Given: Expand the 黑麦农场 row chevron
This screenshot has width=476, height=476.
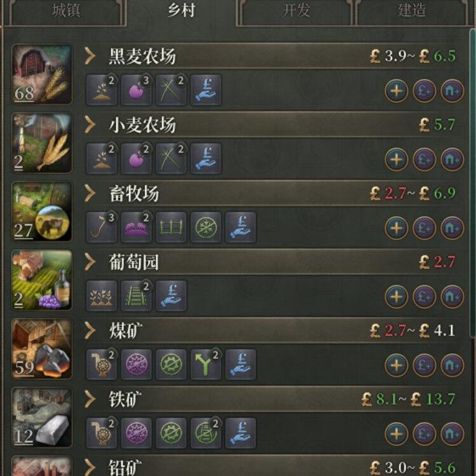Looking at the screenshot, I should pos(90,56).
